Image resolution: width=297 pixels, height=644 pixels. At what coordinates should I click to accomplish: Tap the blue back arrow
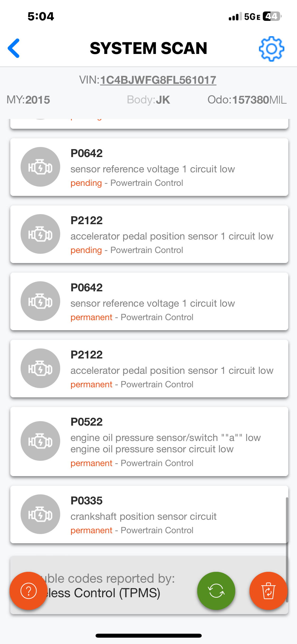coord(14,48)
